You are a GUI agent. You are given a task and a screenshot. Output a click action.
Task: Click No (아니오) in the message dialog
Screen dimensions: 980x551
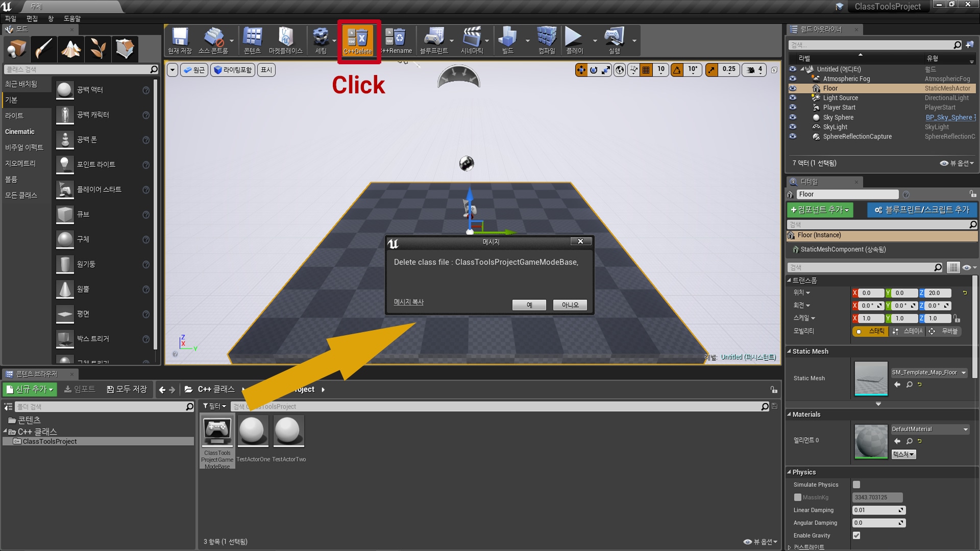point(570,305)
